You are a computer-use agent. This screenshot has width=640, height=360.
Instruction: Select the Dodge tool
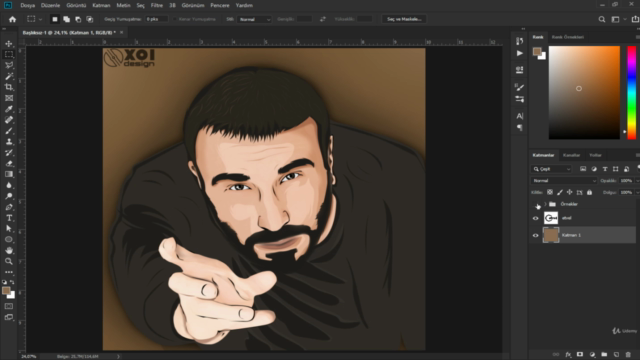9,196
